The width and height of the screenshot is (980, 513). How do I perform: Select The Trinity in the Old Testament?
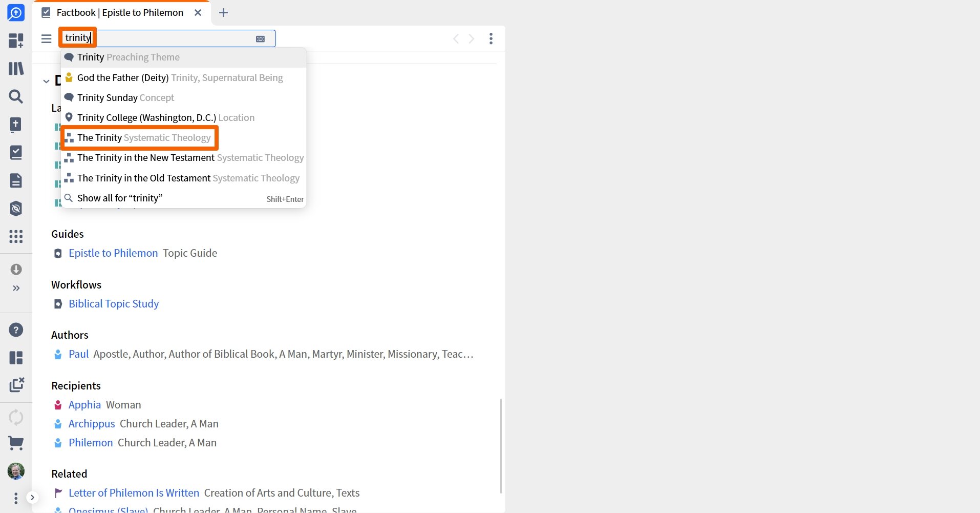(x=183, y=178)
